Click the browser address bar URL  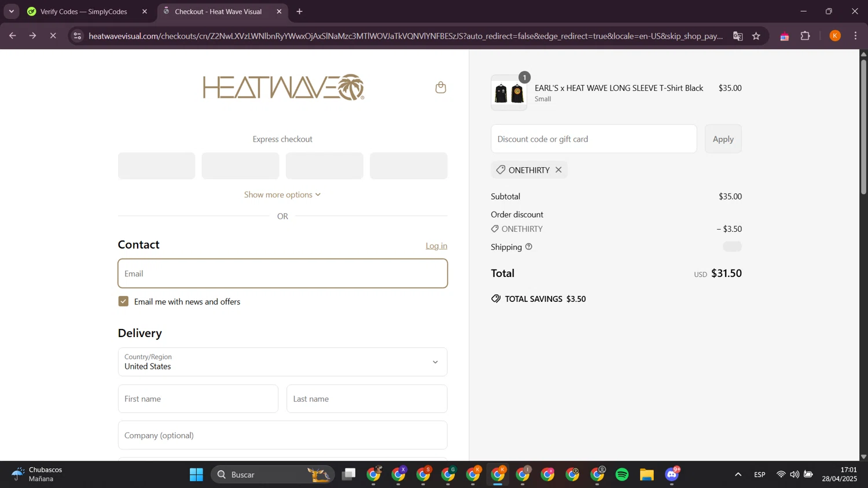405,36
